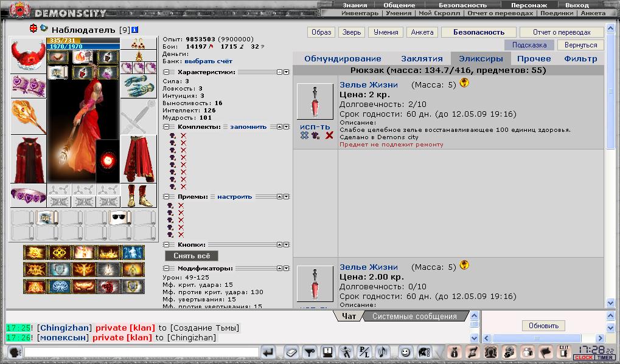Send chat message with the return arrow button
This screenshot has height=364, width=620.
(269, 352)
